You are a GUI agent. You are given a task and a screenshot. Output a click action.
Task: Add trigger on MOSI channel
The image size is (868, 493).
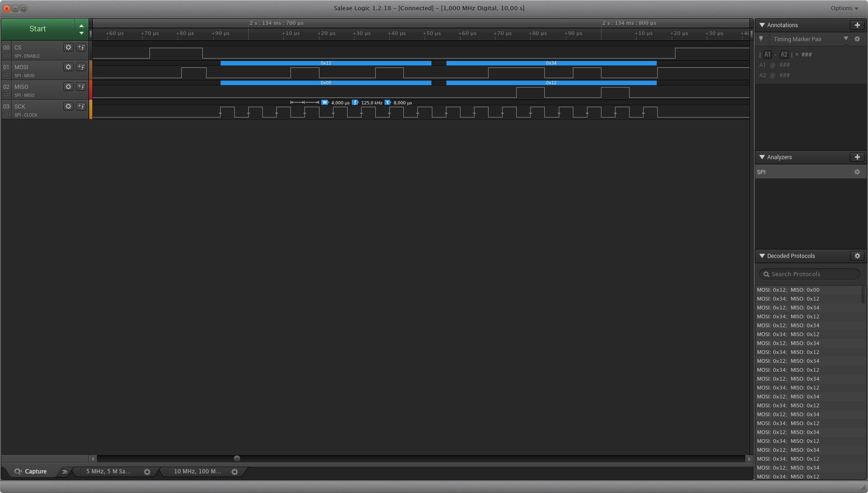coord(81,67)
